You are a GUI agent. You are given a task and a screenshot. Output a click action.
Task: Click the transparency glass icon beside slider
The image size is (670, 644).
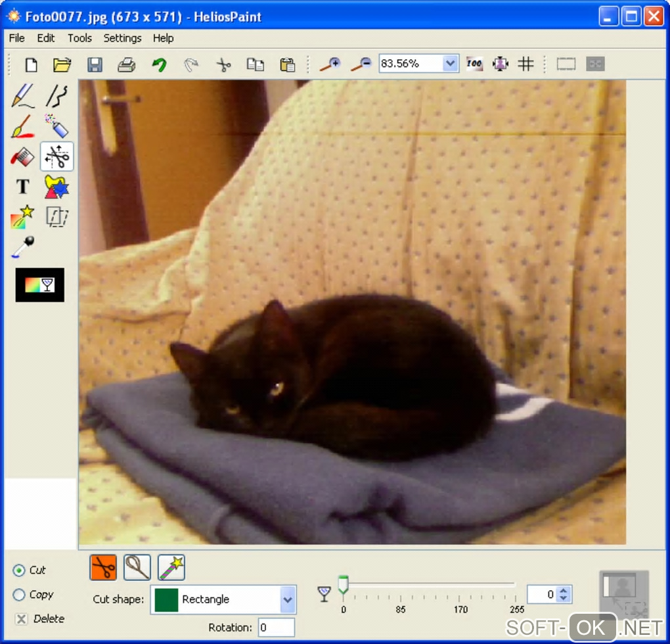(324, 593)
